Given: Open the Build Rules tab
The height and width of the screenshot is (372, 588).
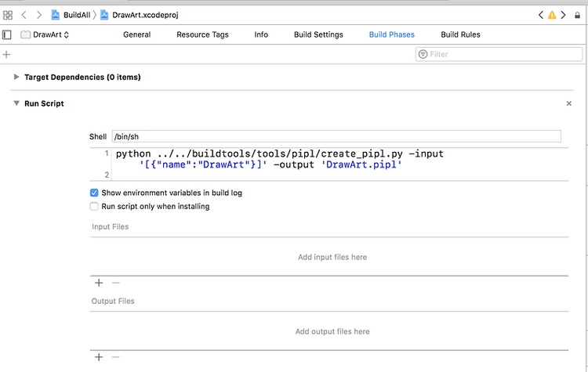Looking at the screenshot, I should tap(460, 34).
